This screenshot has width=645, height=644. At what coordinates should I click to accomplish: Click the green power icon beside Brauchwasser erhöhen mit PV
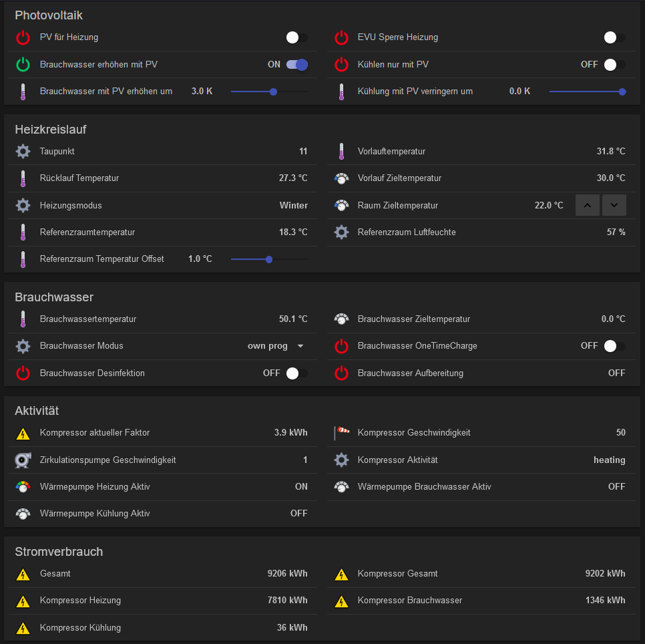[23, 65]
